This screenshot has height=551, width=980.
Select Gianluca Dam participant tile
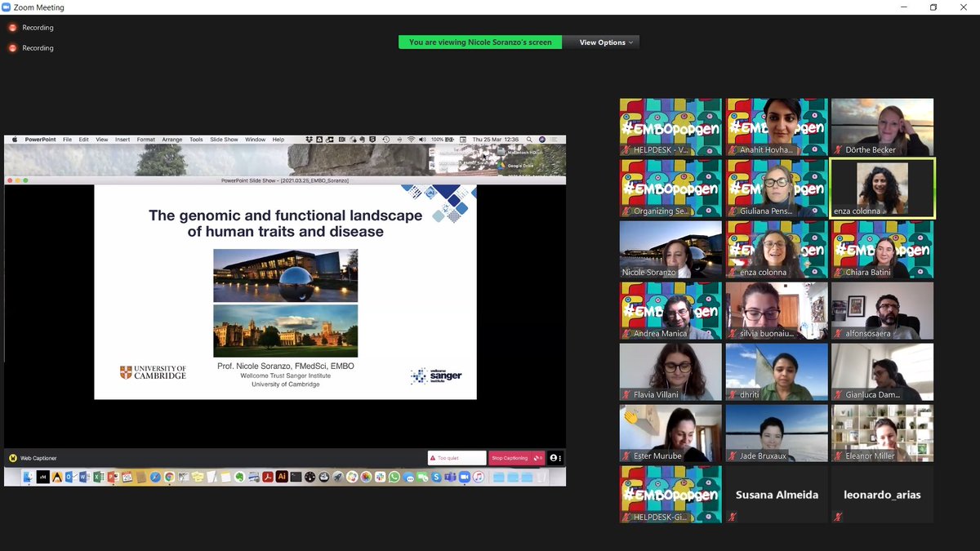pyautogui.click(x=882, y=371)
